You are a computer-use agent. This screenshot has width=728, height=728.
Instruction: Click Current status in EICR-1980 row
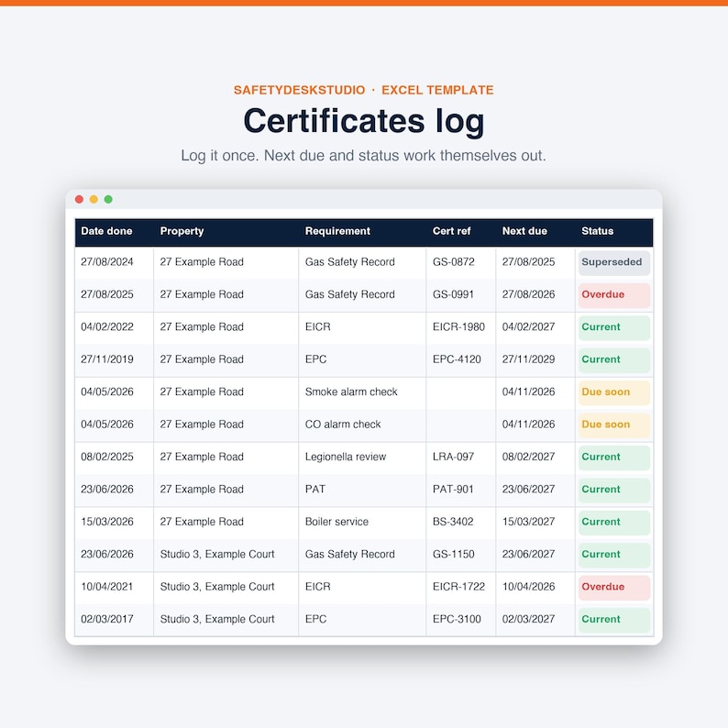613,328
